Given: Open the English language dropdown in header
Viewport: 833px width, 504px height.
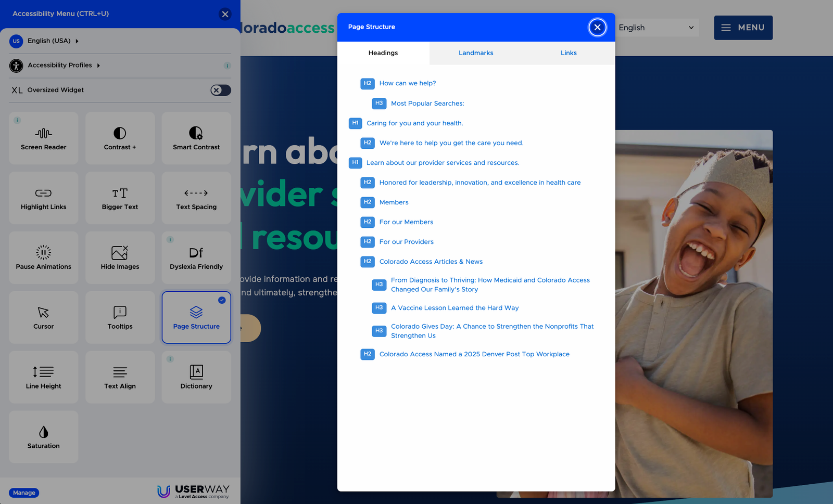Looking at the screenshot, I should tap(656, 28).
